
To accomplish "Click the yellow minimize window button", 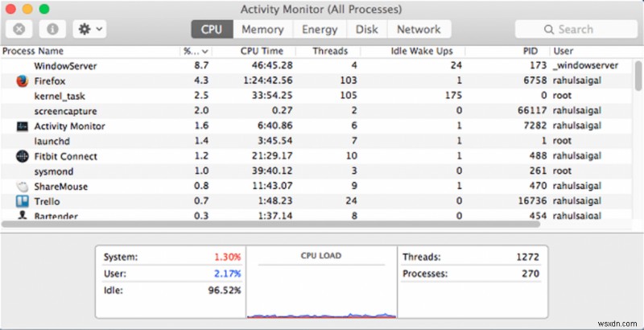I will 27,9.
